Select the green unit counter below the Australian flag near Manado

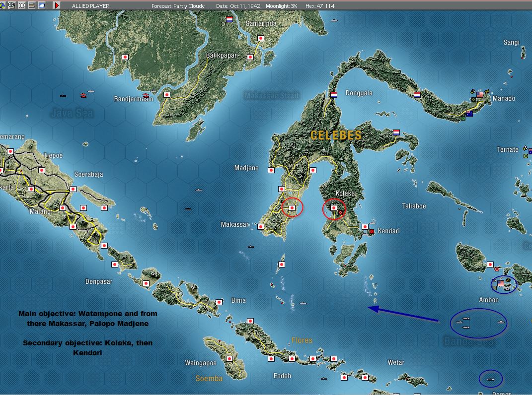coord(463,118)
